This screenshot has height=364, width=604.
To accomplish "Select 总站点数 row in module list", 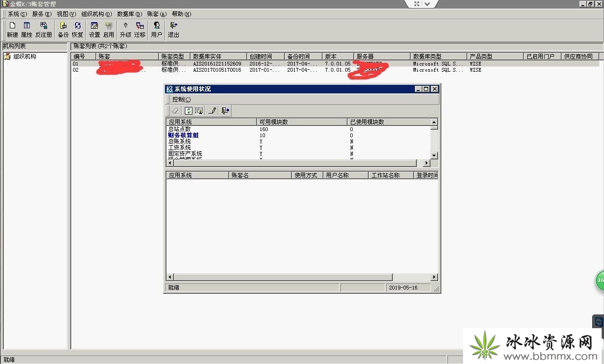I will [298, 129].
